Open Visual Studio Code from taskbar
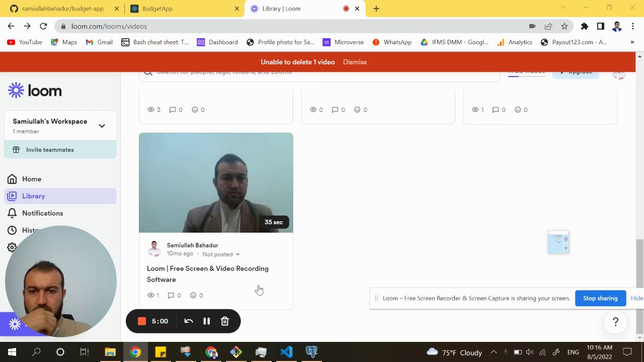 tap(286, 352)
